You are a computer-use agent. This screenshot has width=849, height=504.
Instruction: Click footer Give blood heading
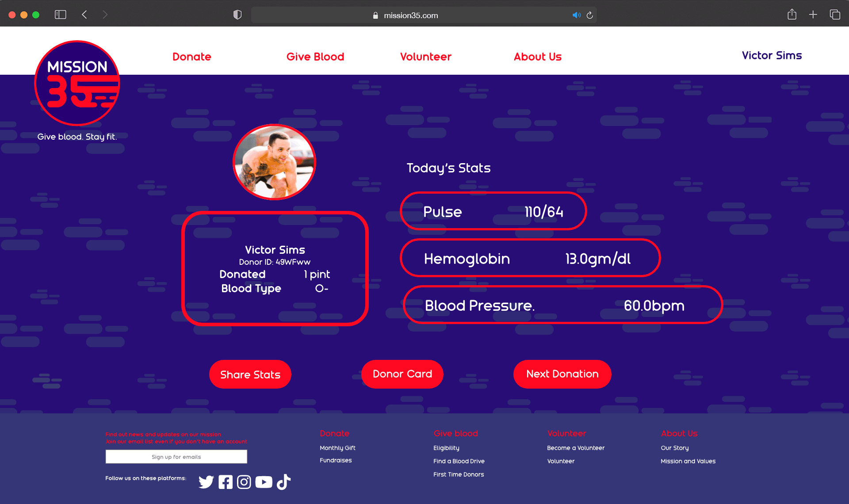tap(456, 433)
